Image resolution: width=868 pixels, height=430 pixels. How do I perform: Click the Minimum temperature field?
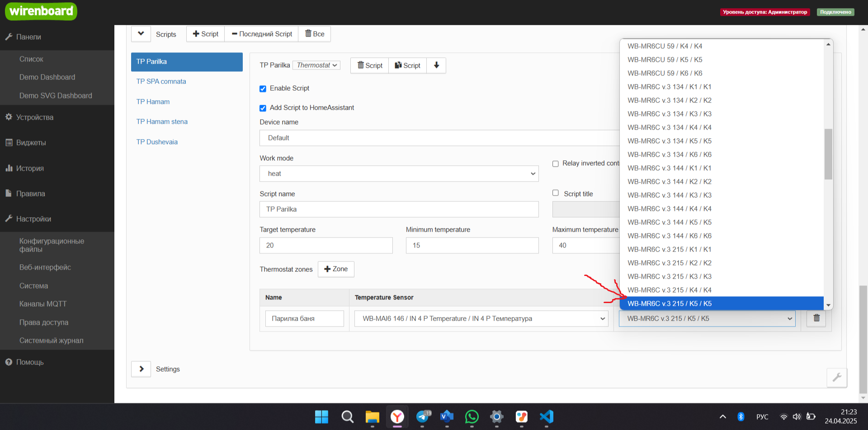472,245
